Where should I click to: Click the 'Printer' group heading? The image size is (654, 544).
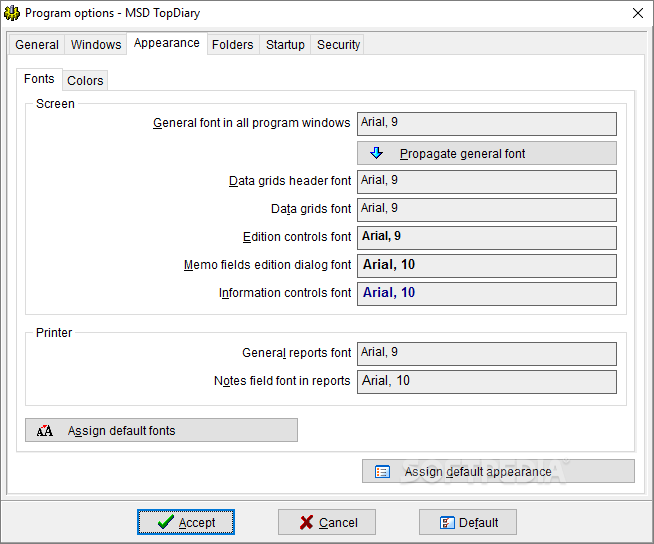click(54, 332)
